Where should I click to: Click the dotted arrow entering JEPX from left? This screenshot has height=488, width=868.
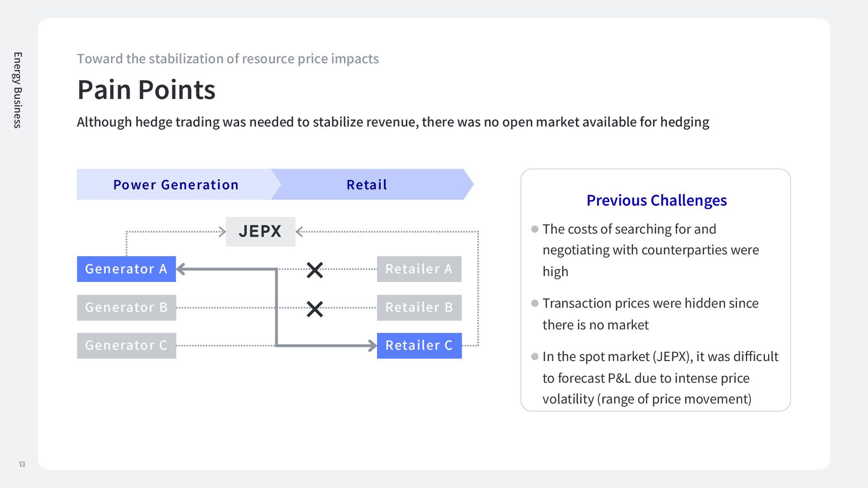(222, 232)
